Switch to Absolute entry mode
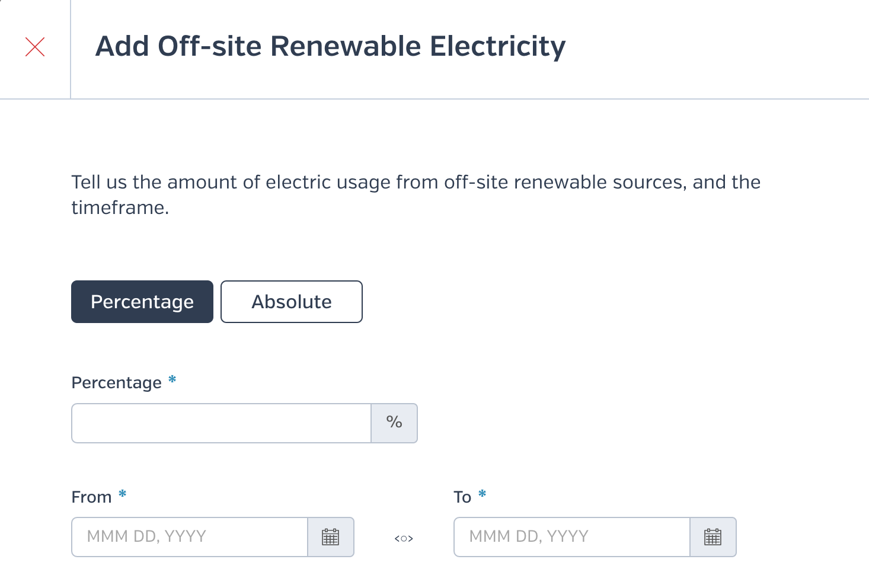This screenshot has height=588, width=869. (x=292, y=302)
